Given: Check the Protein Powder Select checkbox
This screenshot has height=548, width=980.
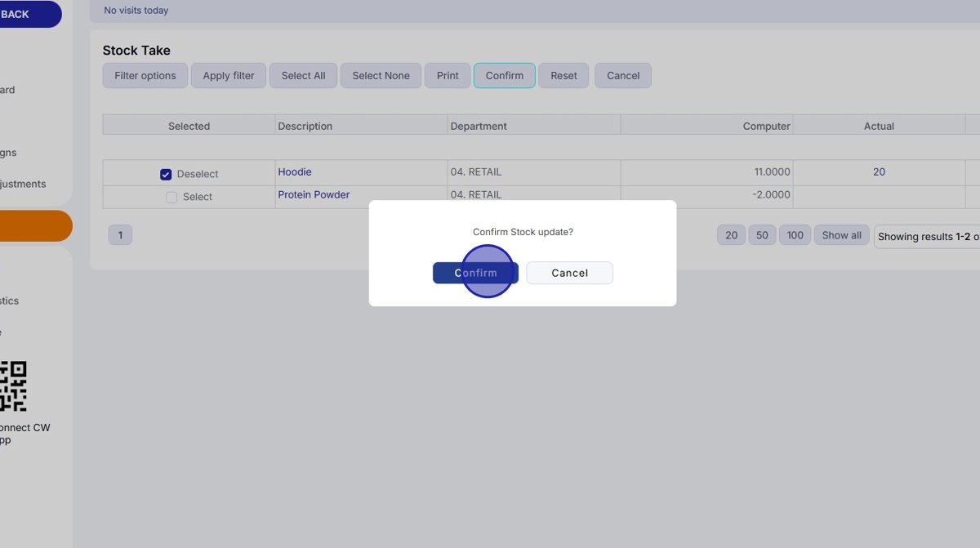Looking at the screenshot, I should pos(171,197).
